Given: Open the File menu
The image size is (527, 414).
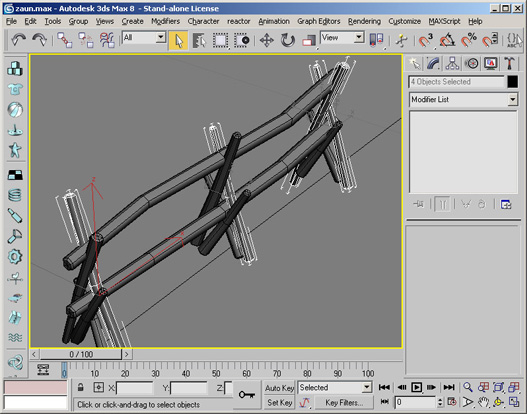Looking at the screenshot, I should tap(11, 21).
